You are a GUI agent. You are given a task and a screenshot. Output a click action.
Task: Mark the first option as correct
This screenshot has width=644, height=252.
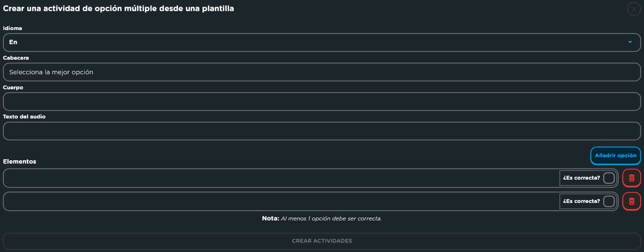point(609,178)
